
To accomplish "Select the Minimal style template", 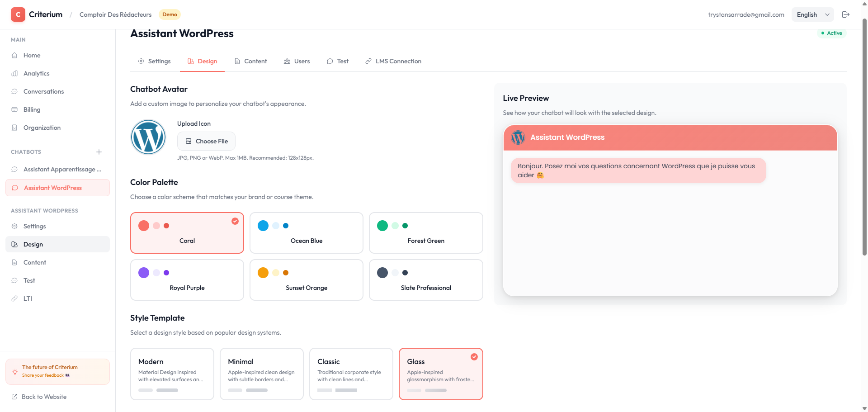I will [x=261, y=374].
